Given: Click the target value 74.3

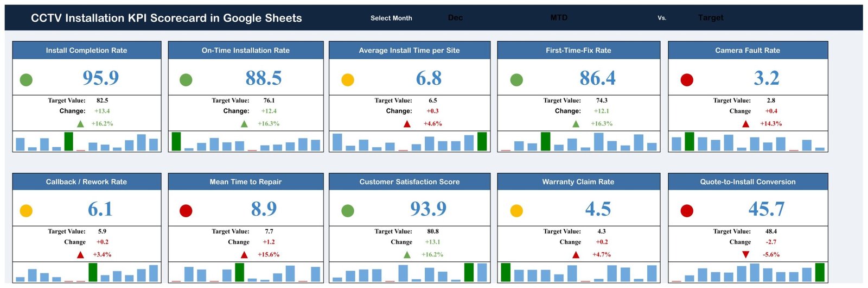Looking at the screenshot, I should (x=602, y=101).
